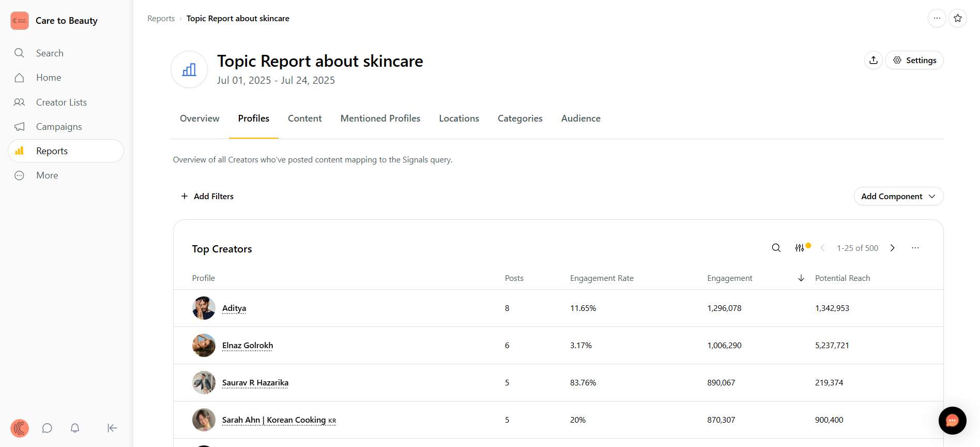Click Elnaz Golrokh's reach 5,237,721

(832, 346)
